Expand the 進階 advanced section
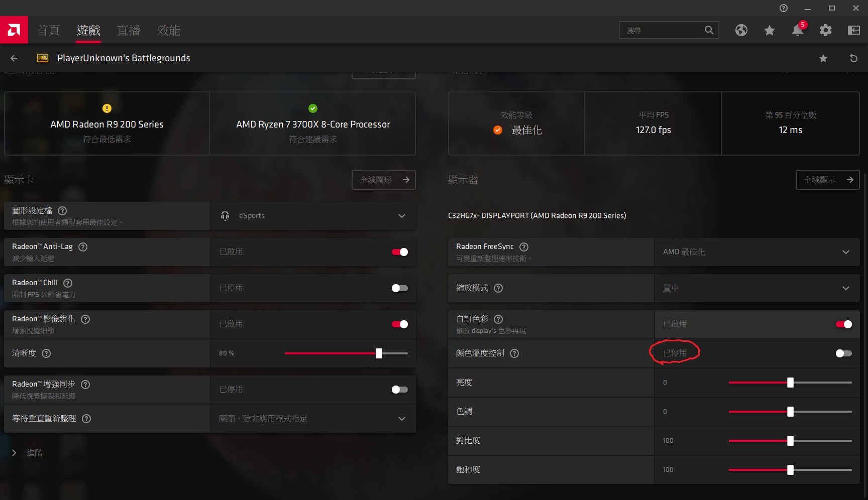Viewport: 868px width, 500px height. tap(15, 453)
